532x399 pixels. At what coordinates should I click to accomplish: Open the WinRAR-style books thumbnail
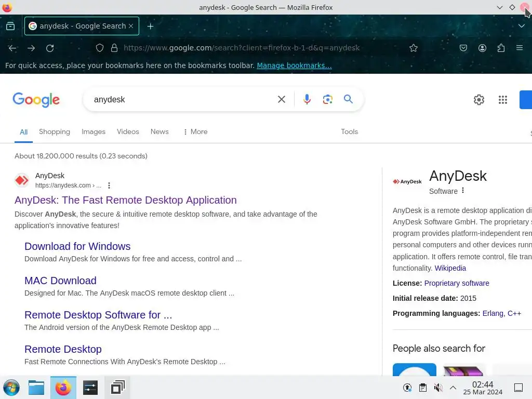pyautogui.click(x=464, y=369)
